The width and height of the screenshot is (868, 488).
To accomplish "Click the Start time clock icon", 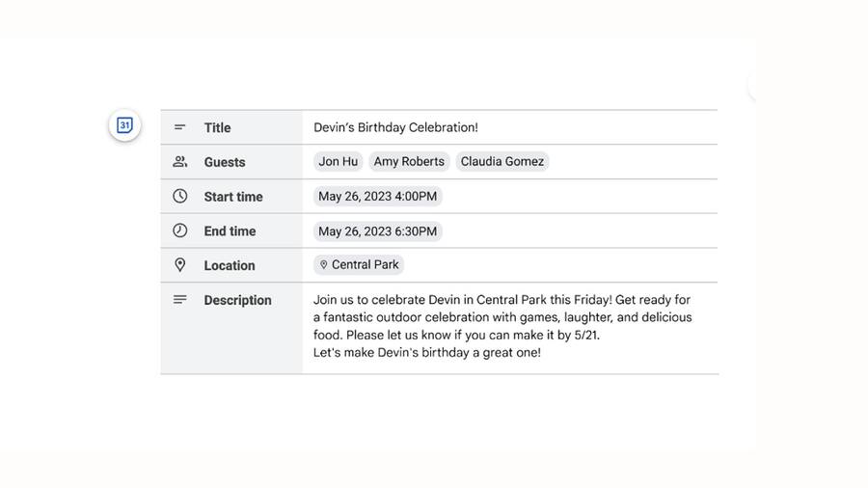I will tap(180, 196).
